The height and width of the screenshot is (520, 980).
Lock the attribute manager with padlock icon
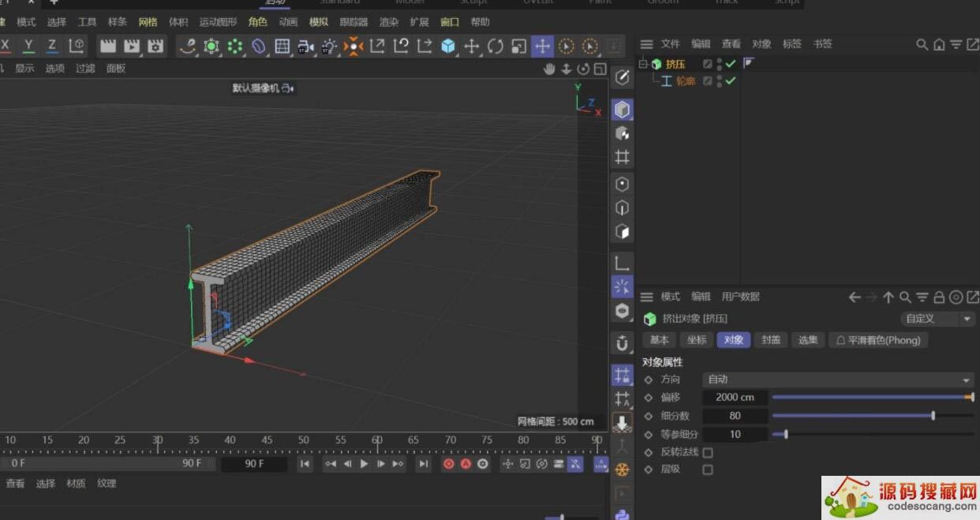coord(939,297)
